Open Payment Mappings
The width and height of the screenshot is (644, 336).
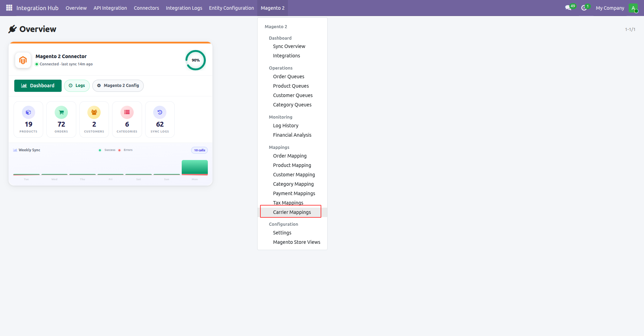pos(292,193)
